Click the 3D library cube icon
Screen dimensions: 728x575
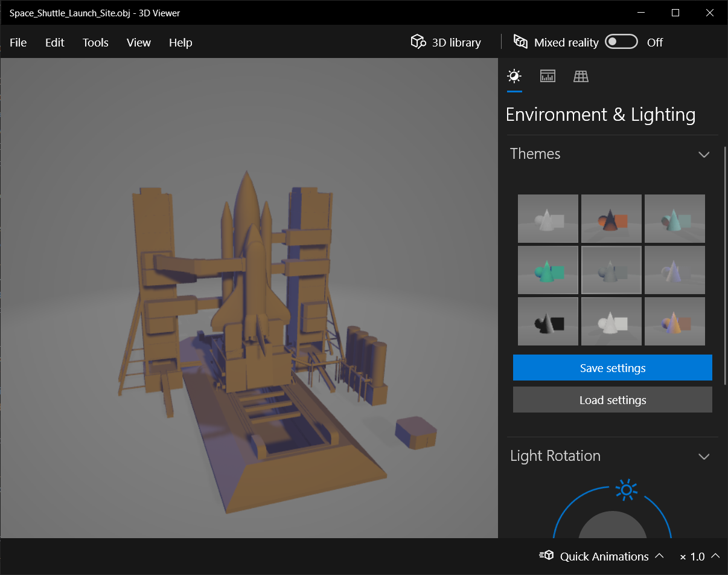coord(418,42)
